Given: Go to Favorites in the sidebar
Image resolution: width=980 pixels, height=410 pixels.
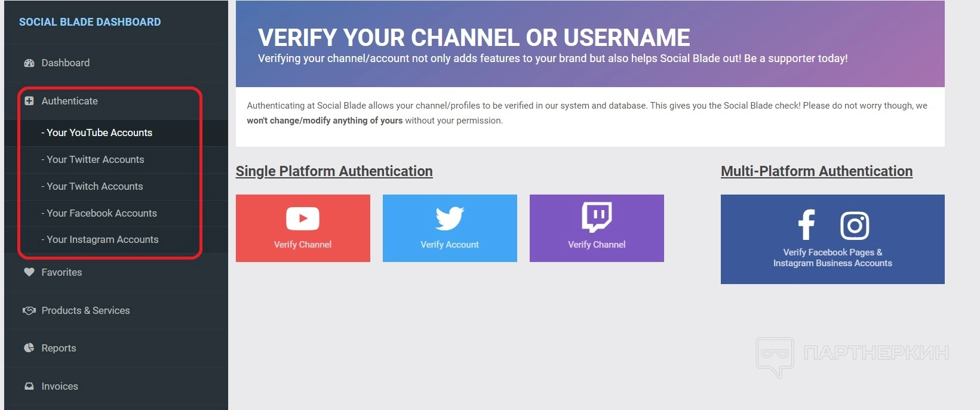Looking at the screenshot, I should pyautogui.click(x=116, y=272).
